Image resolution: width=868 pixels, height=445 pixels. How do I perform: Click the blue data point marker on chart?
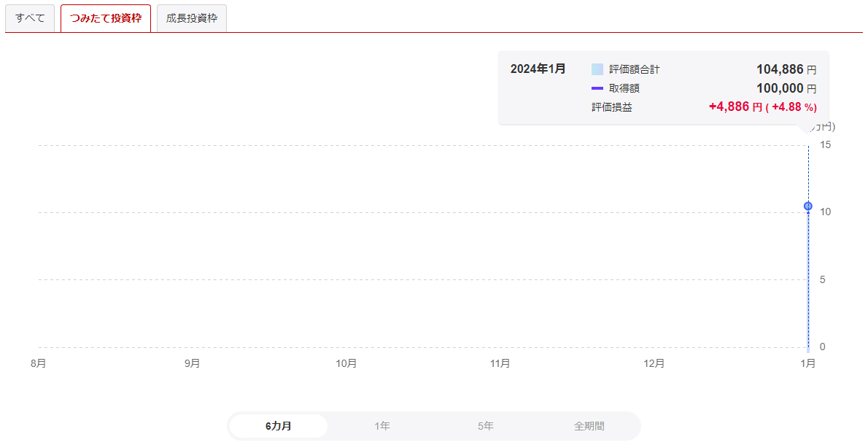(x=808, y=206)
